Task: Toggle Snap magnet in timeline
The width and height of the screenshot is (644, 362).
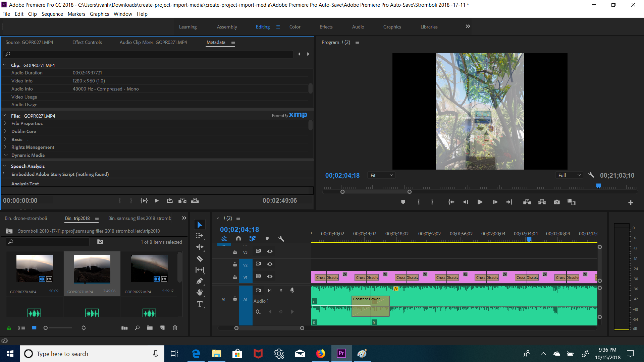Action: click(x=238, y=239)
